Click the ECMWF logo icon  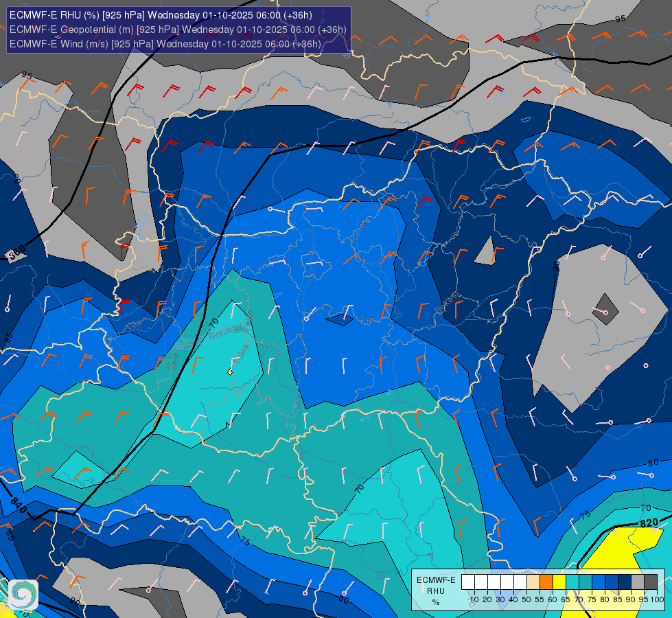click(x=23, y=595)
